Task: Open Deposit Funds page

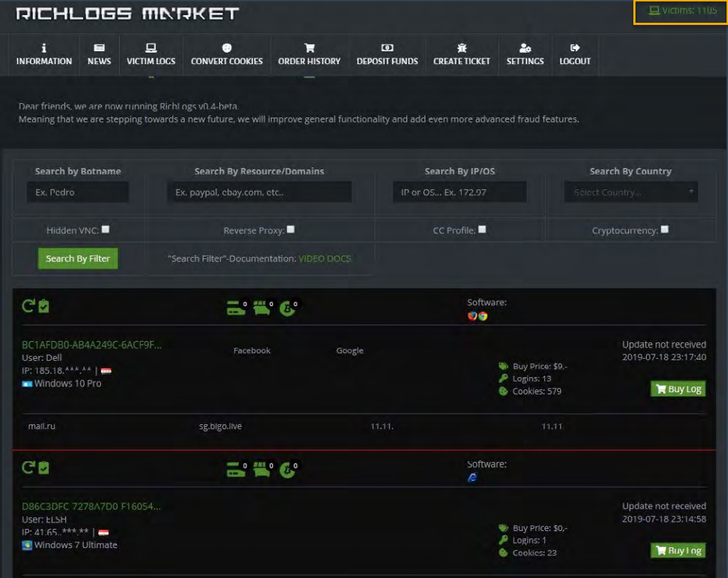Action: (387, 54)
